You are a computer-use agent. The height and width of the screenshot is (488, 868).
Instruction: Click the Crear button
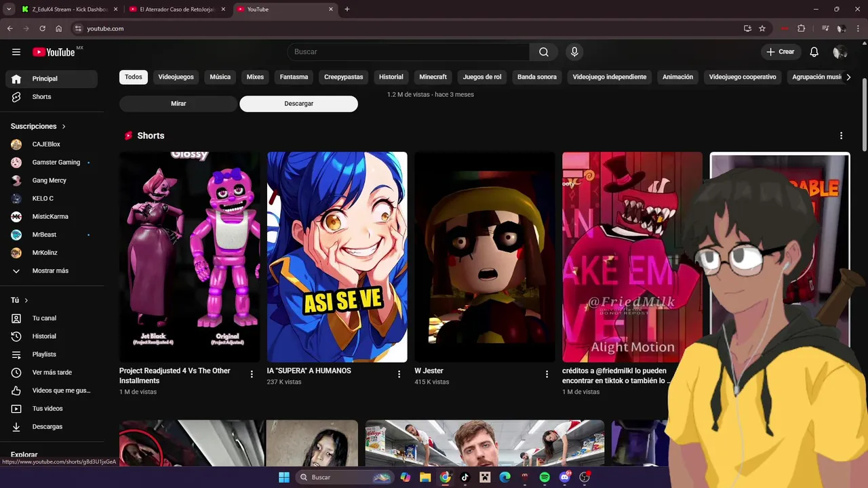click(781, 52)
